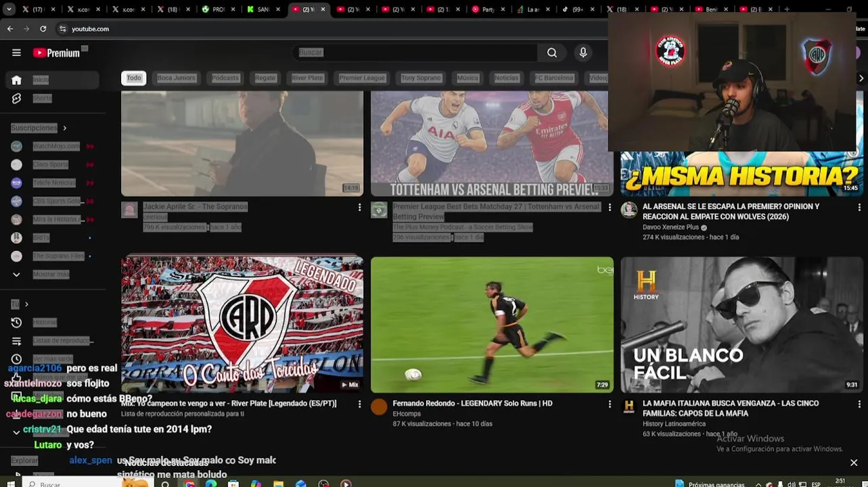Open Listas de reproducción in sidebar
868x487 pixels.
coord(53,341)
